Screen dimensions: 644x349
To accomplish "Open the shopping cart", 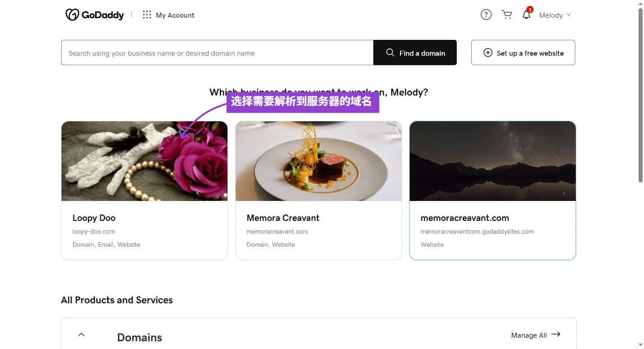I will tap(507, 15).
